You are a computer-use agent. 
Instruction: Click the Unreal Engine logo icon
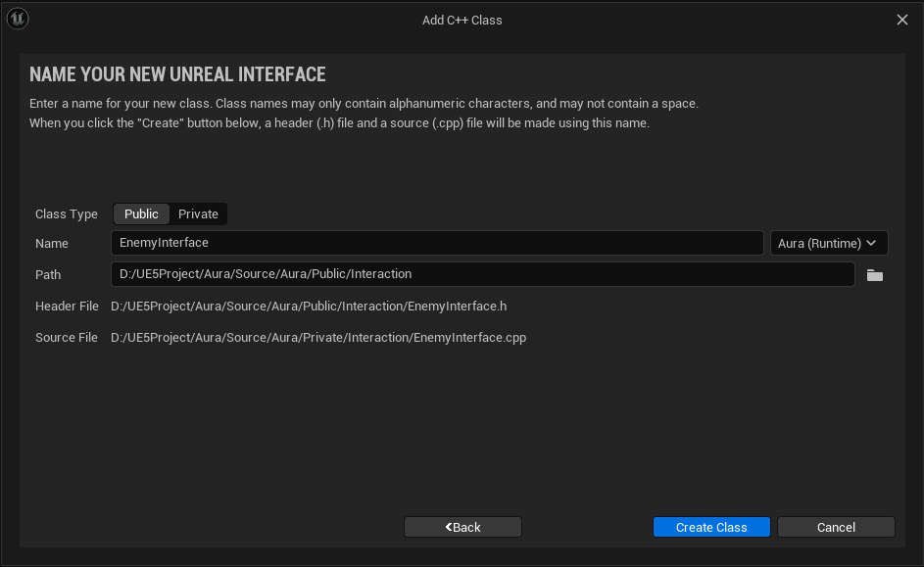(x=18, y=19)
